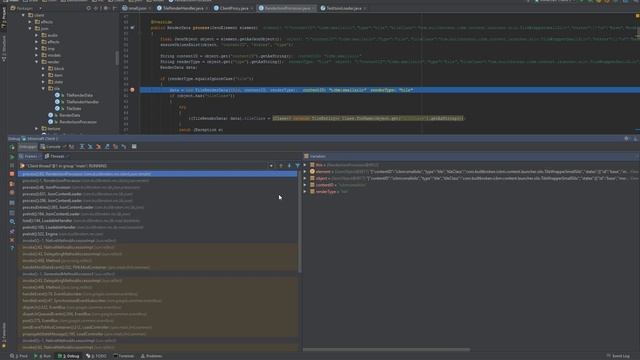This screenshot has width=640, height=360.
Task: Open Project tool window from left stripe
Action: click(4, 18)
